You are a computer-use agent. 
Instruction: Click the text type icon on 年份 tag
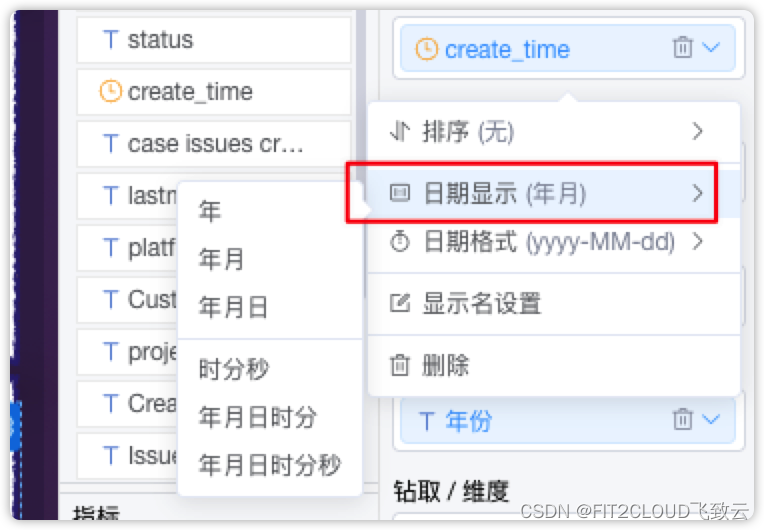coord(427,421)
